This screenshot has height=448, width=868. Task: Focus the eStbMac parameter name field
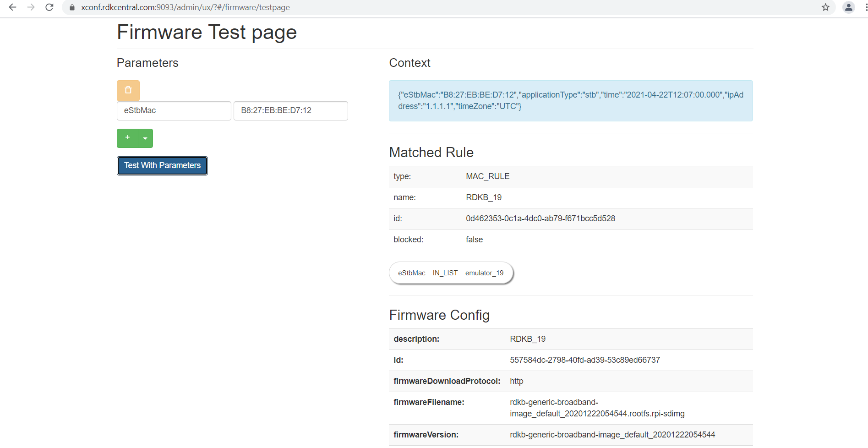(174, 111)
